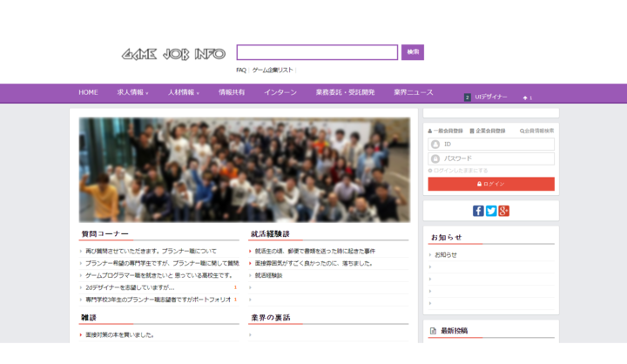This screenshot has height=364, width=627.
Task: Open the インターン menu item
Action: [280, 92]
